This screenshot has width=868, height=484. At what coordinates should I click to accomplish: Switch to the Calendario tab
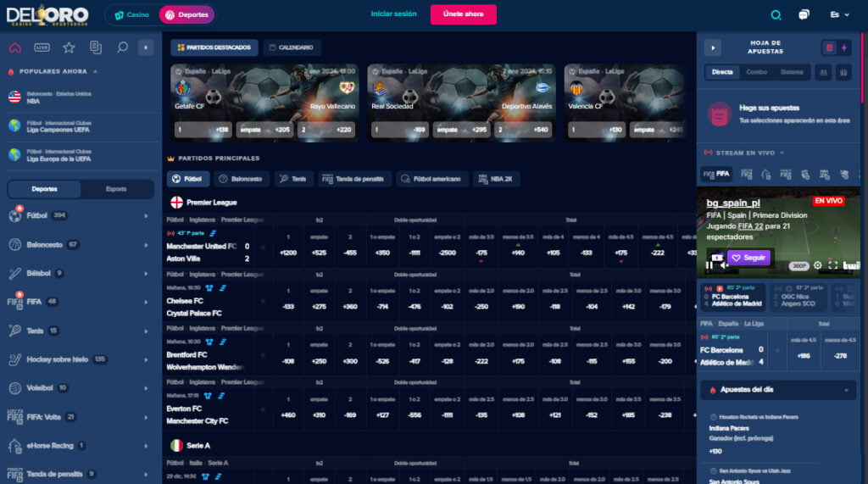tap(292, 47)
